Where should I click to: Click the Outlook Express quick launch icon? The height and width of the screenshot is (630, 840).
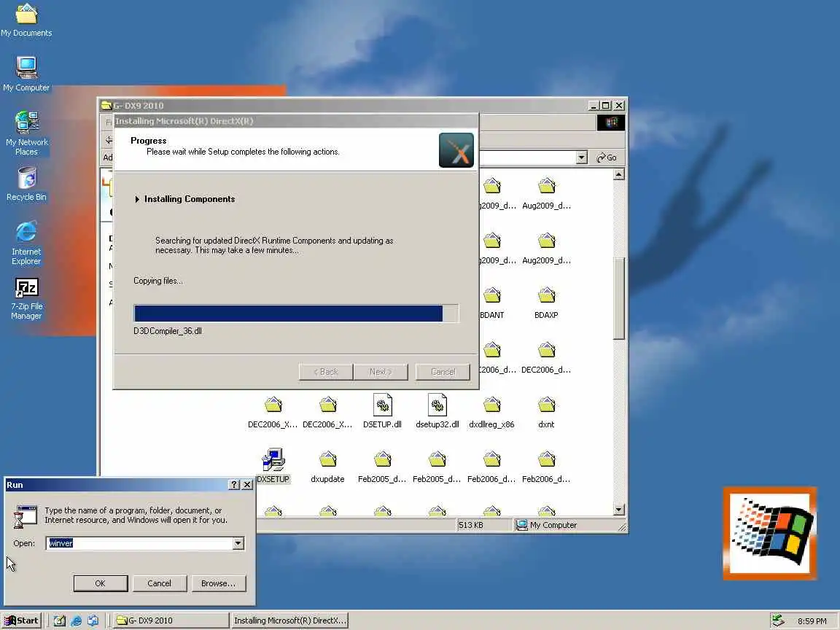tap(93, 621)
